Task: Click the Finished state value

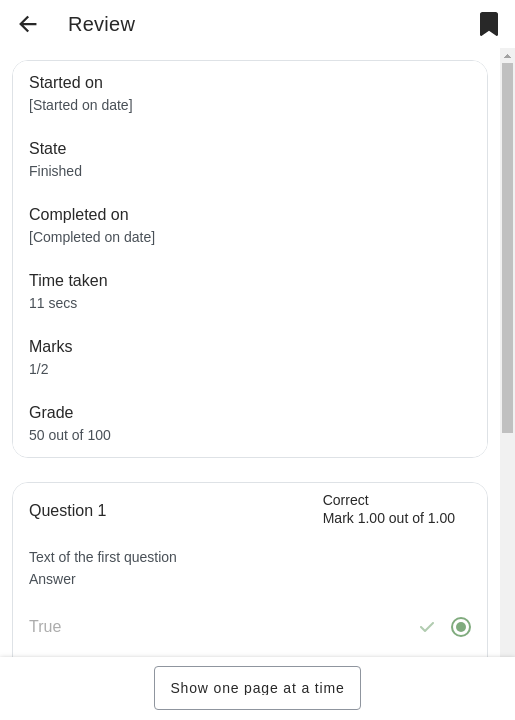Action: (56, 171)
